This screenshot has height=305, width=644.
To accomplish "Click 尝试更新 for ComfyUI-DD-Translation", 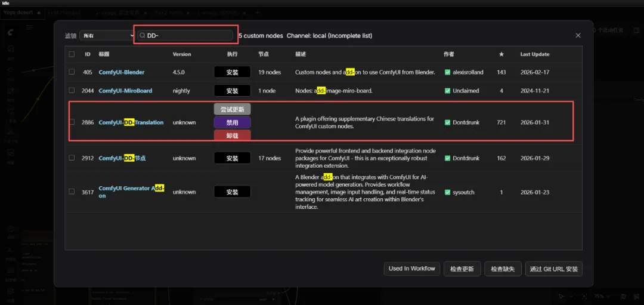I will 232,109.
